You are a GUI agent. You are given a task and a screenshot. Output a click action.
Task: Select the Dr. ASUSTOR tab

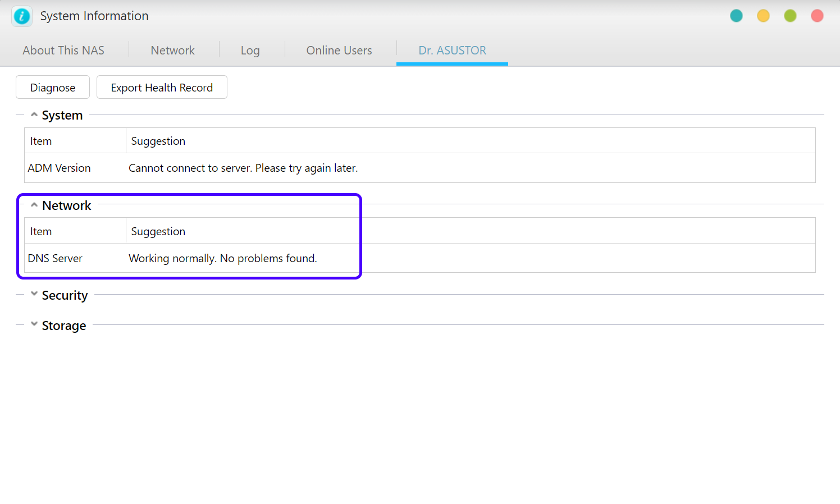[452, 51]
